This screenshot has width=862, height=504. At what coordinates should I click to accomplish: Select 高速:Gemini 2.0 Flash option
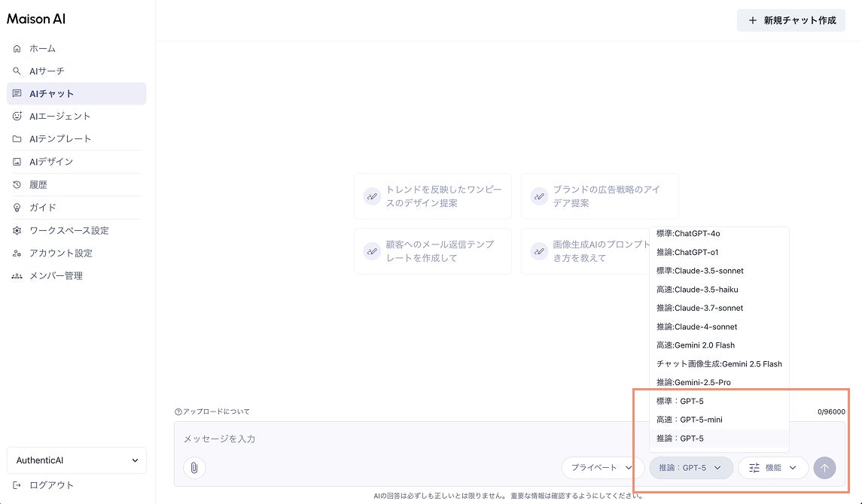point(719,345)
